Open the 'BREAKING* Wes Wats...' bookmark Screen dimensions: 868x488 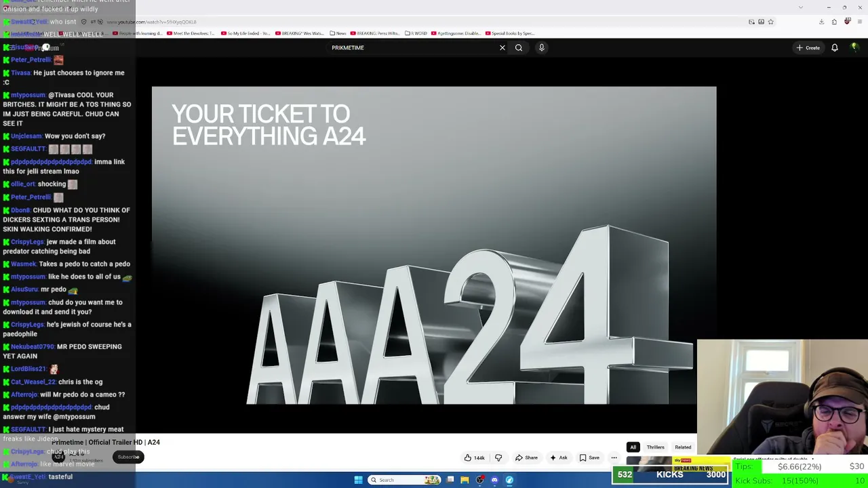tap(300, 33)
